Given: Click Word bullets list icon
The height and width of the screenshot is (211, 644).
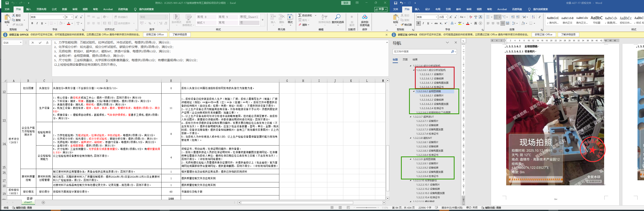Looking at the screenshot, I should [x=488, y=17].
